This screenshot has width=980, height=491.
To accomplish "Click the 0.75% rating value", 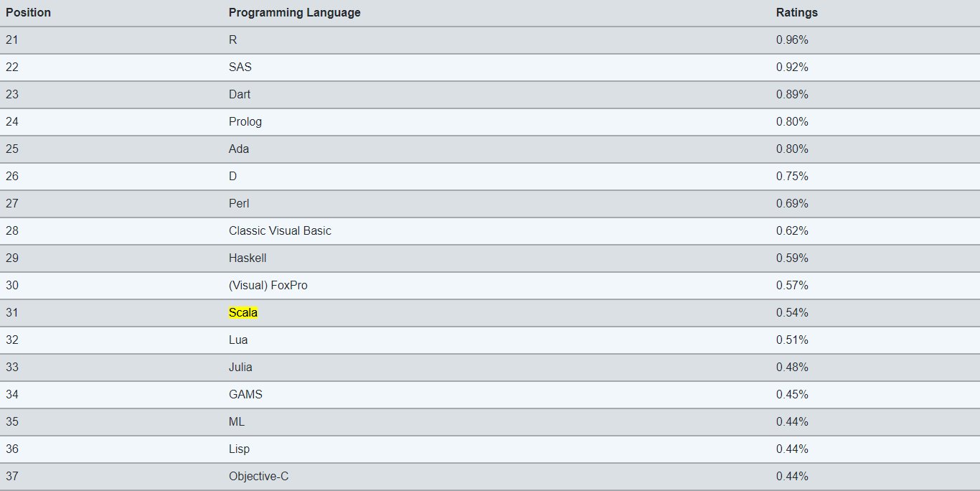I will point(792,177).
